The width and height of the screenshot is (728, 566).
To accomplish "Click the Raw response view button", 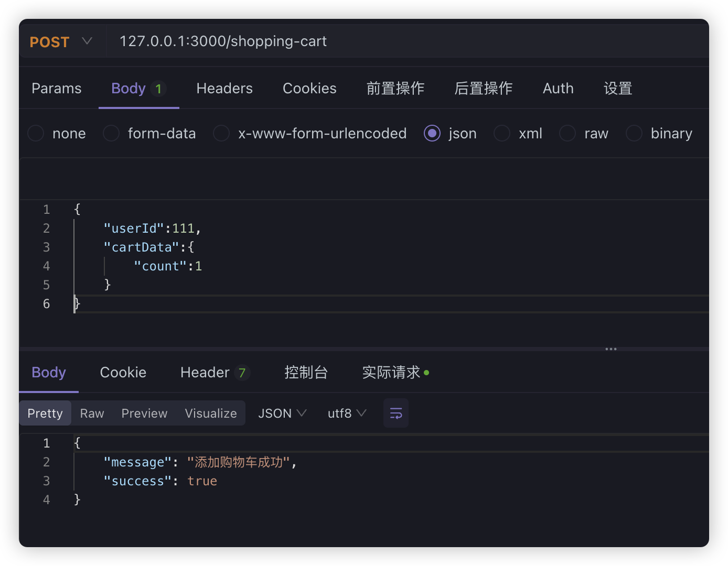I will (x=91, y=413).
